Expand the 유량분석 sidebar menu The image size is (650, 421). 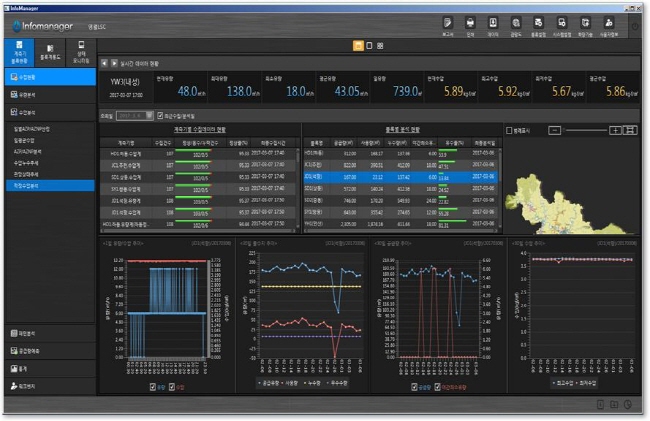pos(50,95)
